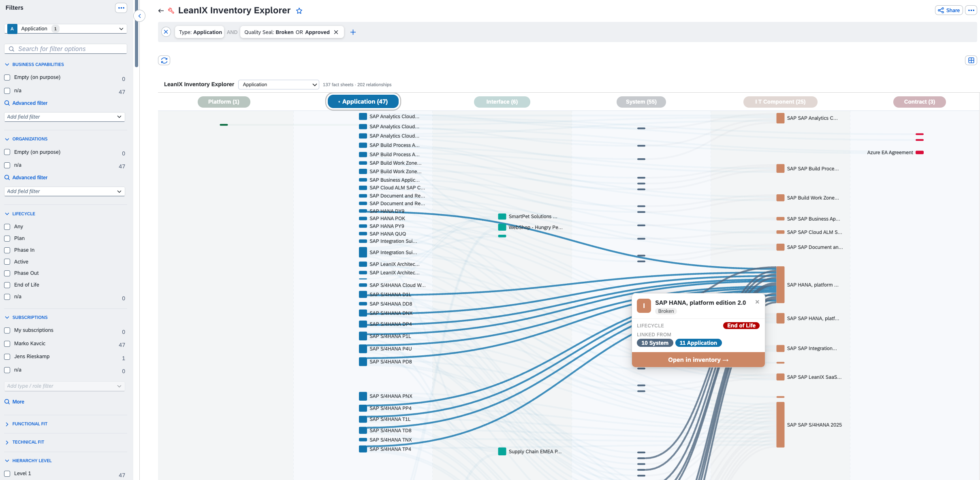Click the WebShop - Hungry Pe... interface node
980x480 pixels.
(502, 227)
